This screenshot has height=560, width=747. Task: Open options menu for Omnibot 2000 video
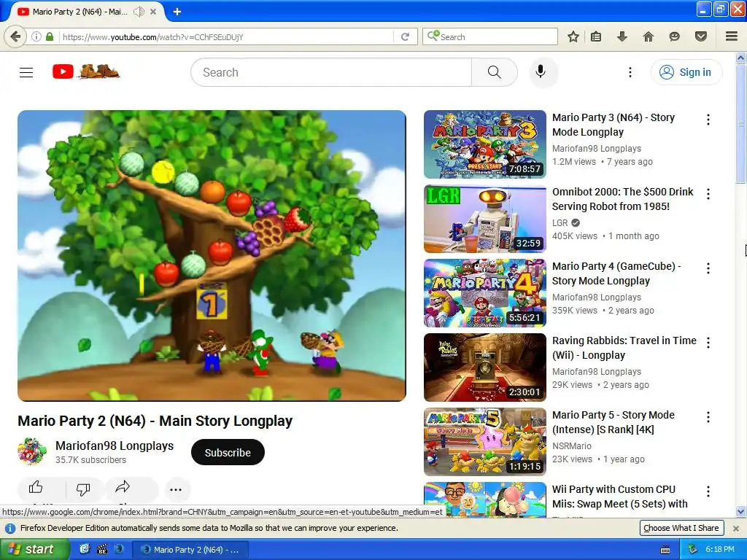[x=708, y=194]
